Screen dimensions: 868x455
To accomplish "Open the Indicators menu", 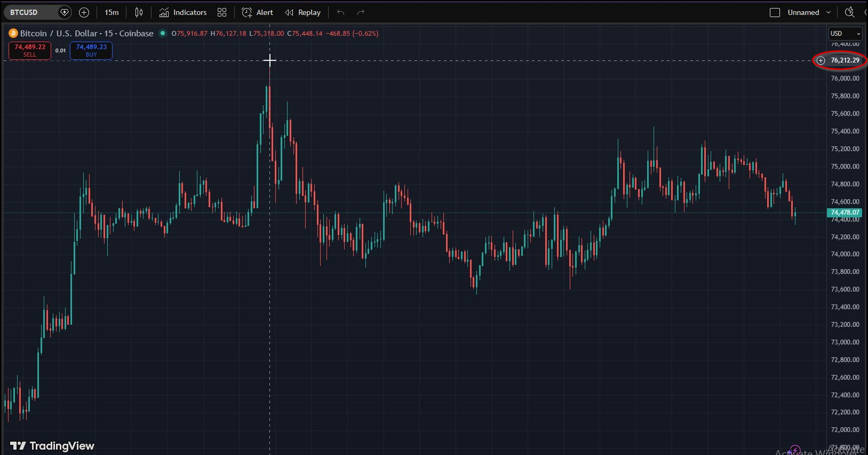I will pos(183,12).
